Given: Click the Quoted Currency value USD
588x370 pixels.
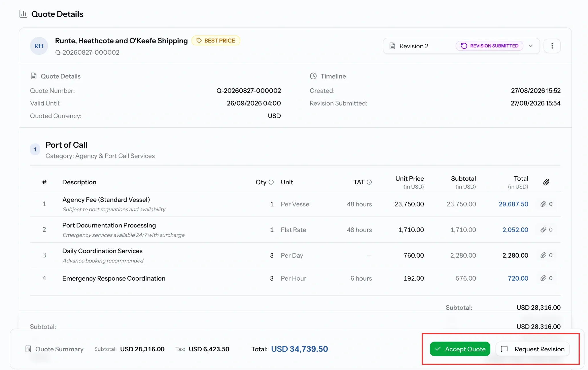Looking at the screenshot, I should coord(274,116).
